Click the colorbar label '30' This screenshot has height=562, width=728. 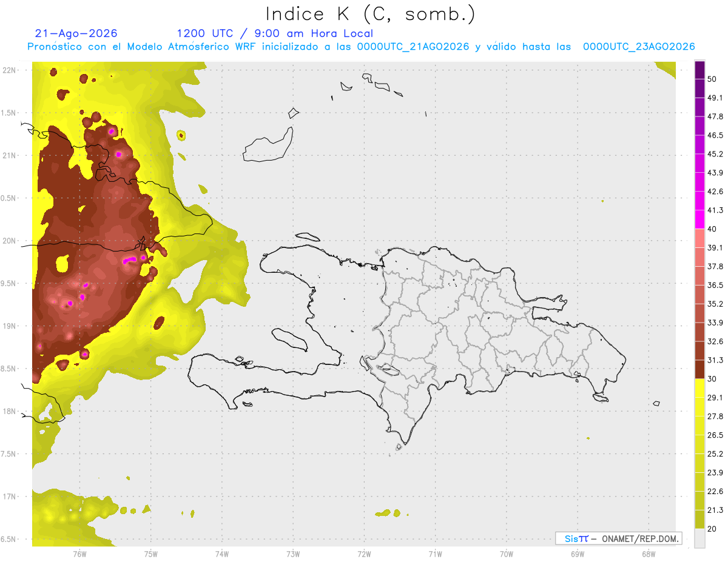click(x=713, y=379)
